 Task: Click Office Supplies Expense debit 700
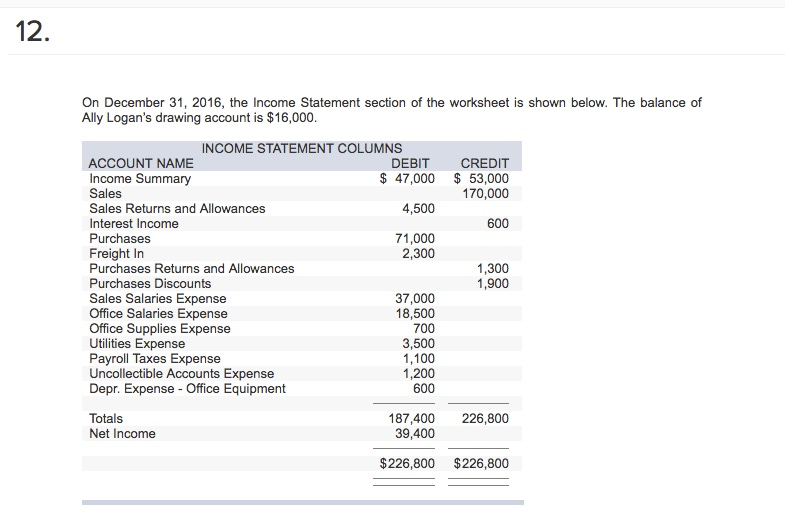[424, 329]
